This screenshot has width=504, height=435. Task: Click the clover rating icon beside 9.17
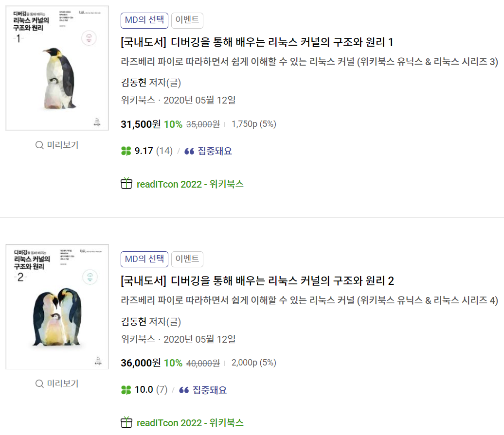126,151
